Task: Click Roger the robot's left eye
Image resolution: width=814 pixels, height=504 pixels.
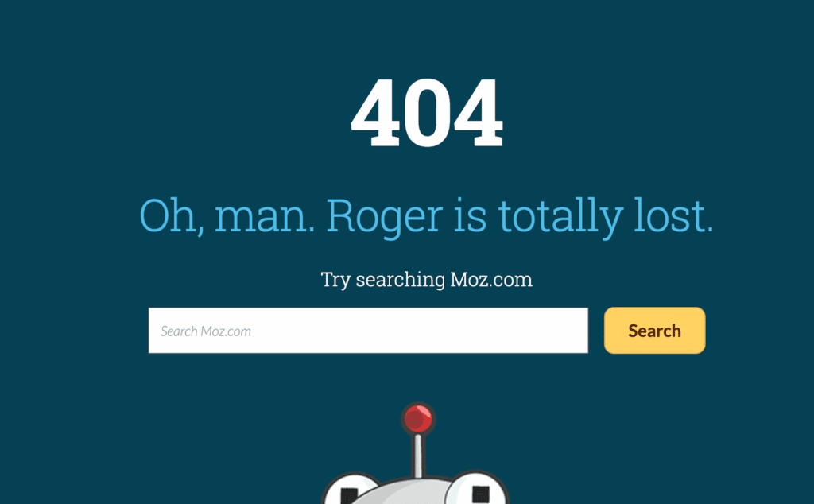Action: point(351,490)
